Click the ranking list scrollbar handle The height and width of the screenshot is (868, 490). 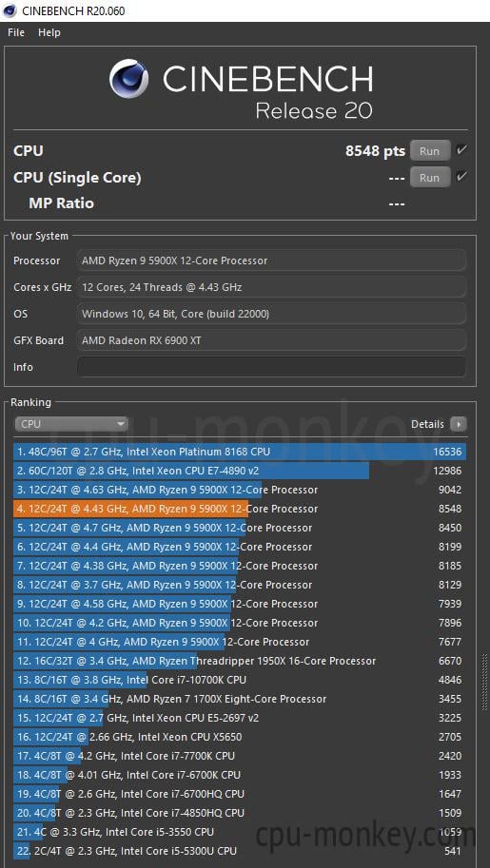pos(484,684)
